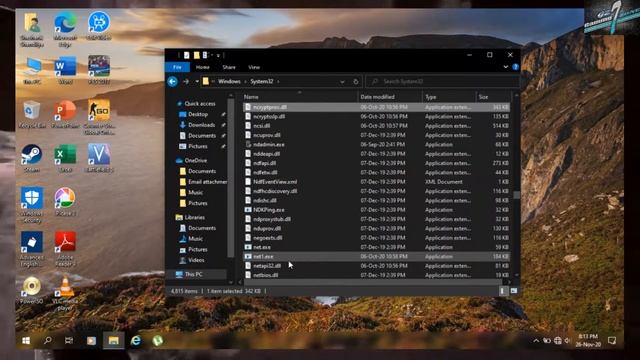Open Customize Quick Access Toolbar dropdown
Viewport: 640px width, 360px height.
(218, 55)
